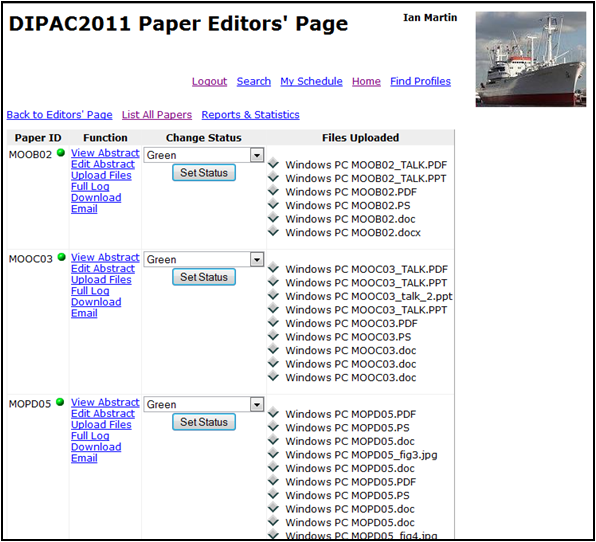Click Set Status button for MOOB02
Screen dimensions: 596x542
(x=204, y=173)
